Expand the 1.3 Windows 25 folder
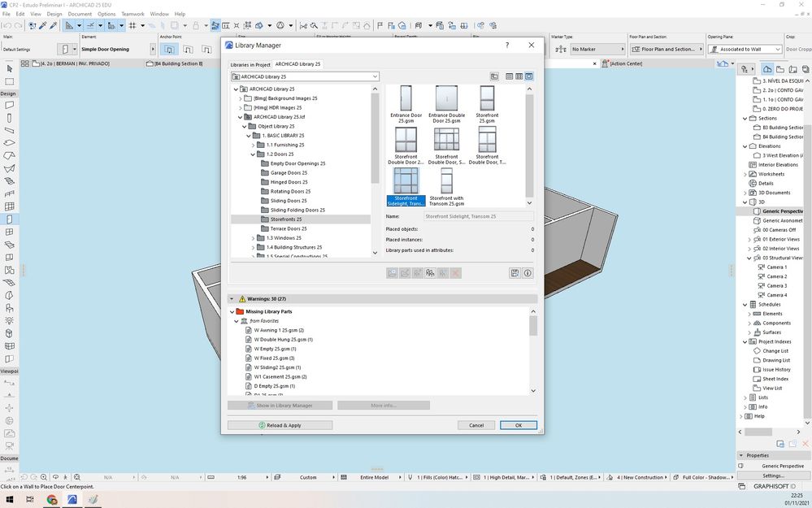Image resolution: width=812 pixels, height=508 pixels. pyautogui.click(x=254, y=238)
